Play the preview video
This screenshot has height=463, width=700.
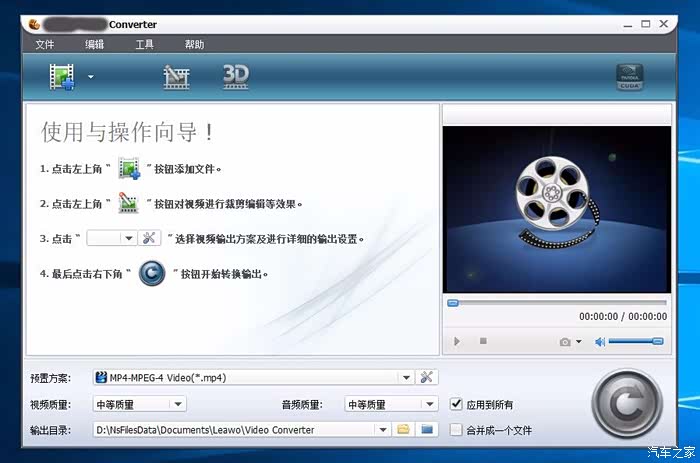[456, 342]
